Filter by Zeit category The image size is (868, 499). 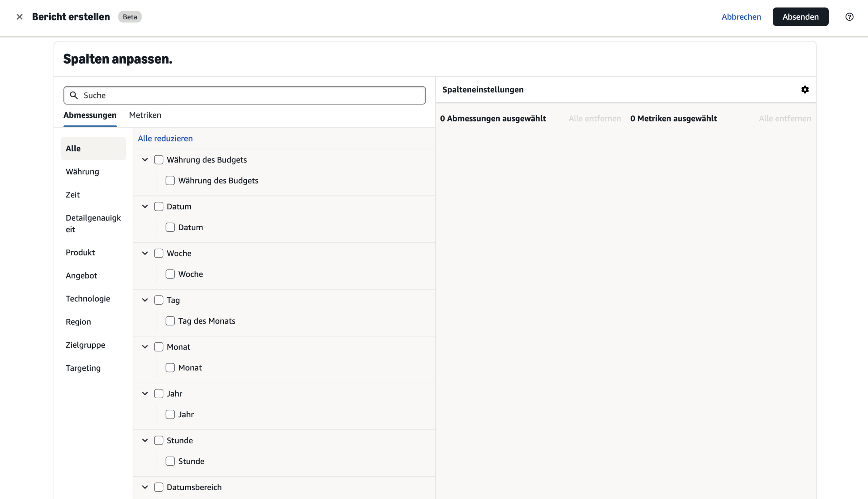pos(73,195)
